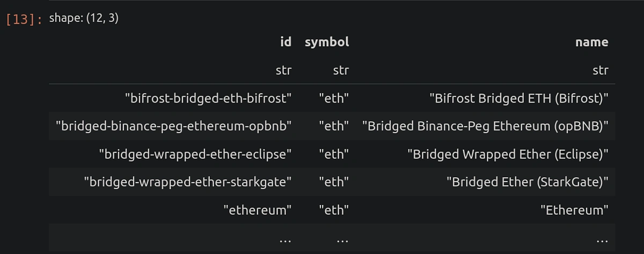Image resolution: width=644 pixels, height=254 pixels.
Task: Click the id column header
Action: (x=286, y=42)
